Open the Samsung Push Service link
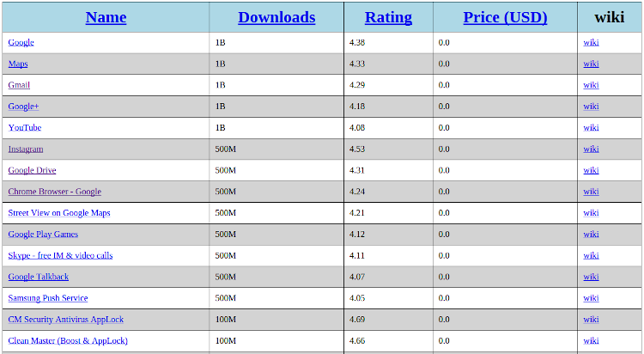This screenshot has width=644, height=354. [x=48, y=298]
